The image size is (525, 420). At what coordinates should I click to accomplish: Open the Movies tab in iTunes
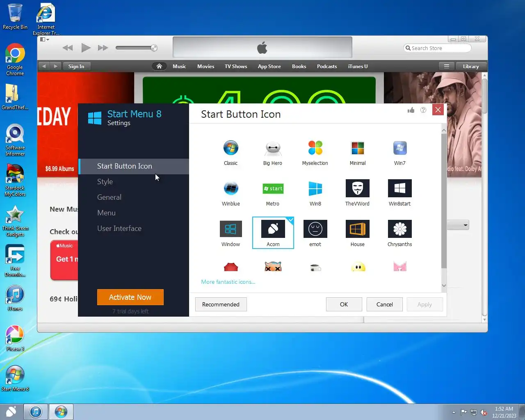point(205,66)
